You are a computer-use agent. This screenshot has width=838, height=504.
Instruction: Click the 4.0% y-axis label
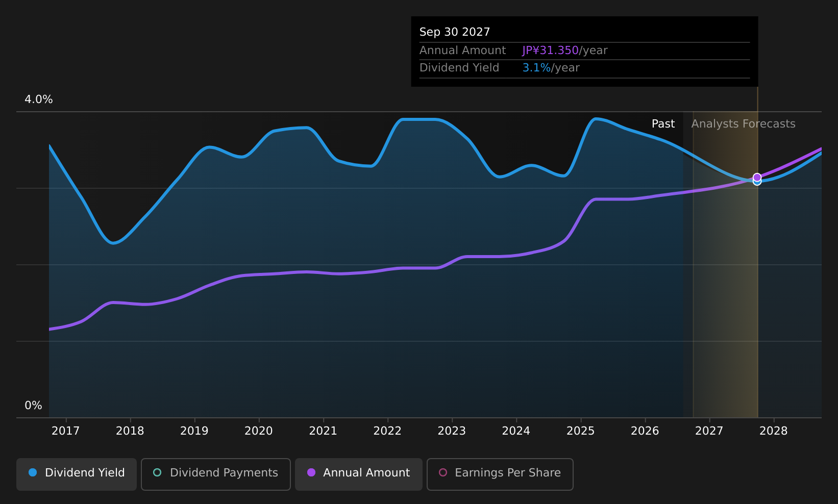coord(39,99)
